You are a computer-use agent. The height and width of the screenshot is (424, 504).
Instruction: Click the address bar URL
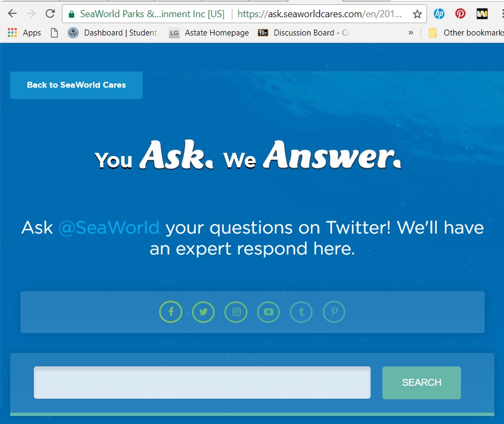(x=320, y=14)
